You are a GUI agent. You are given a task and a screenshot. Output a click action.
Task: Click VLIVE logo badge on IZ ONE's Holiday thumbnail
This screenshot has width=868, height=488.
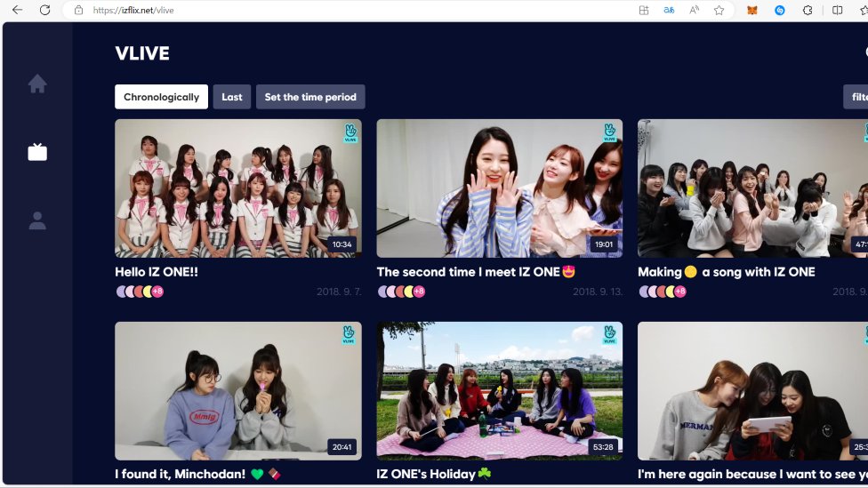tap(609, 335)
